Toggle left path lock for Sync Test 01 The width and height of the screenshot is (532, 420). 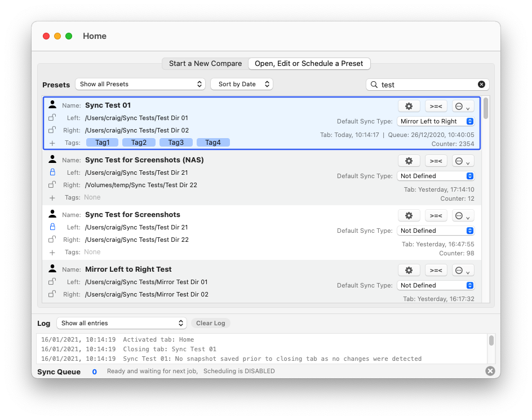(x=52, y=118)
